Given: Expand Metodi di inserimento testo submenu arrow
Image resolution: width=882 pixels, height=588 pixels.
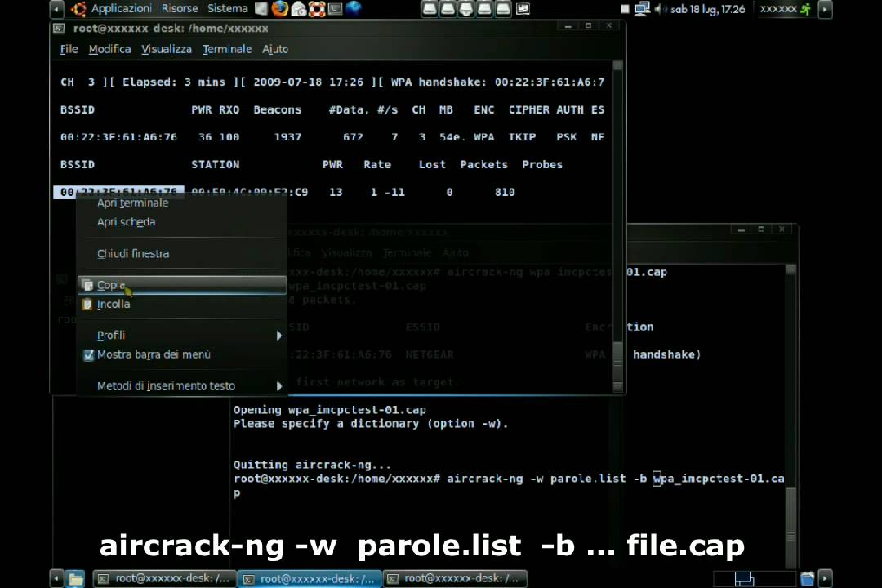Looking at the screenshot, I should pyautogui.click(x=279, y=386).
